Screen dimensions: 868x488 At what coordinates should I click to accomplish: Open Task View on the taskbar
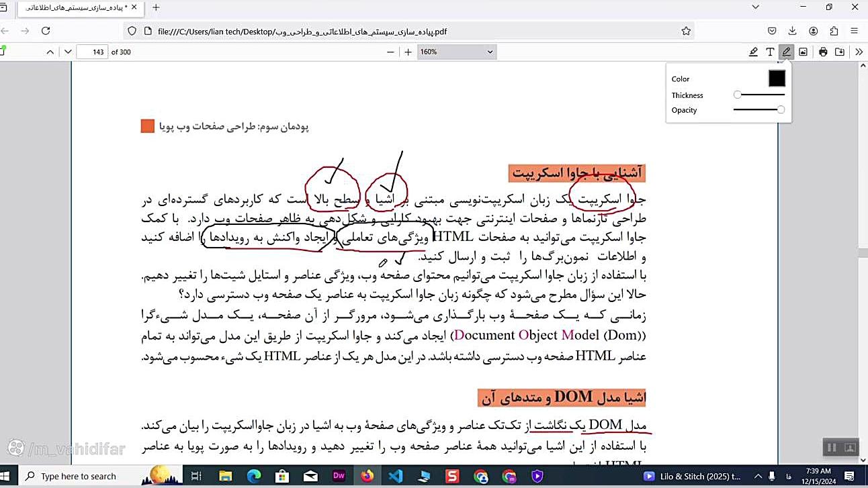tap(196, 477)
